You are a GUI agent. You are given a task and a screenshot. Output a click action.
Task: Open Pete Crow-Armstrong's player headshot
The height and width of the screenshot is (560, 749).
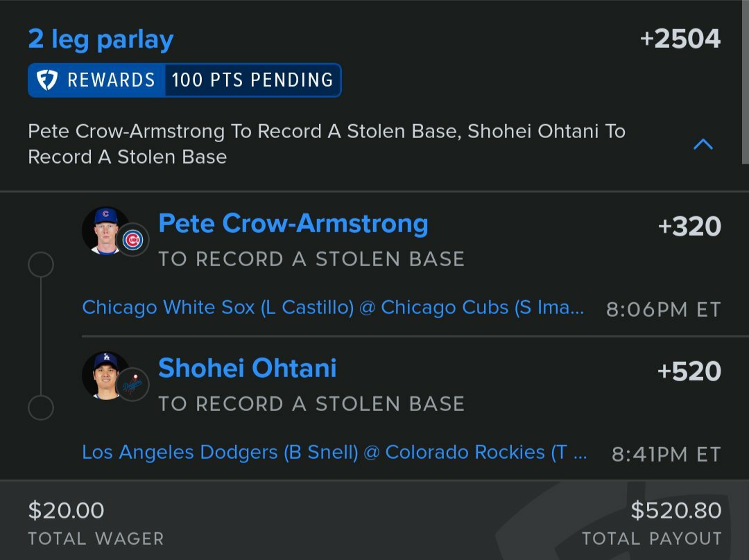point(105,231)
